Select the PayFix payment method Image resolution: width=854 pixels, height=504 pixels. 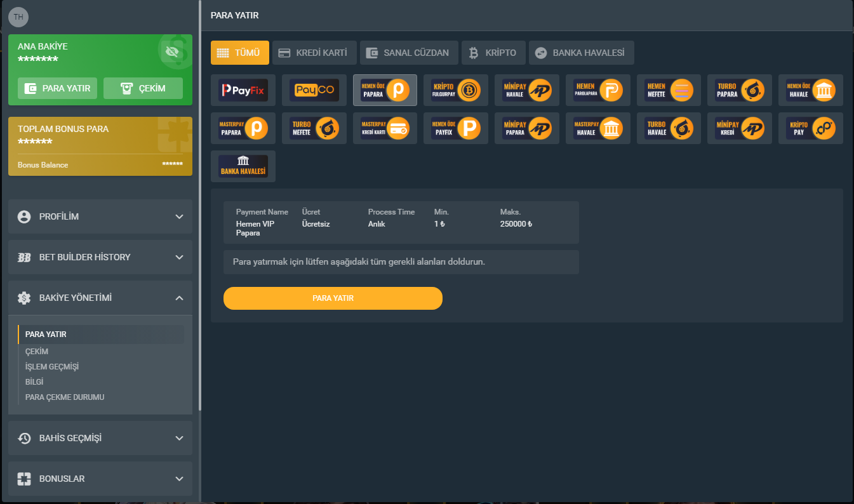[x=243, y=90]
